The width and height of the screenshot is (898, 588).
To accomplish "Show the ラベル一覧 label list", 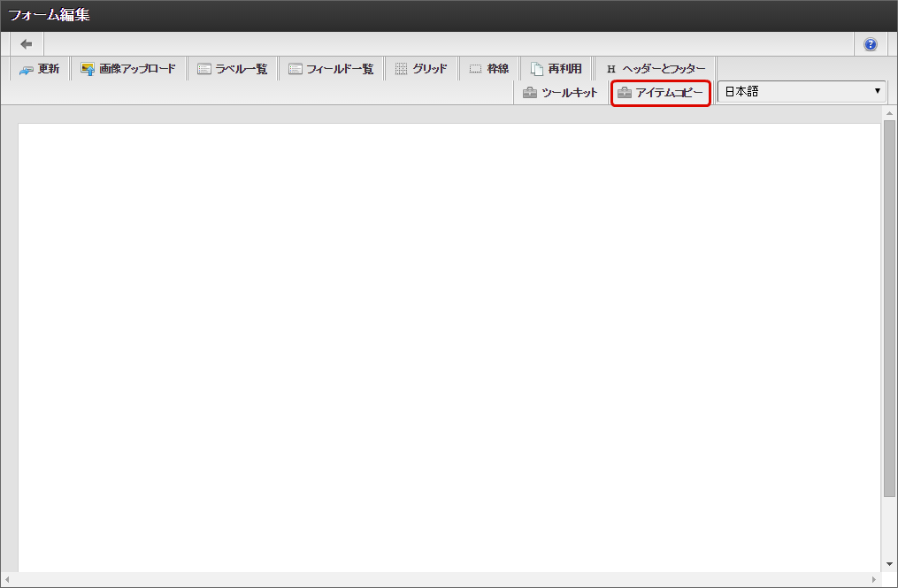I will click(233, 69).
